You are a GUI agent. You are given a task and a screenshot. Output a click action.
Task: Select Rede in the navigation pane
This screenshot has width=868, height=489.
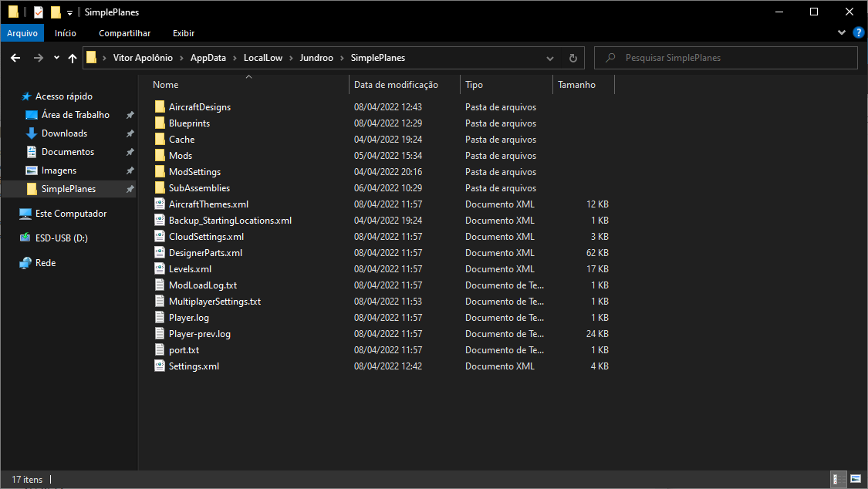coord(46,263)
